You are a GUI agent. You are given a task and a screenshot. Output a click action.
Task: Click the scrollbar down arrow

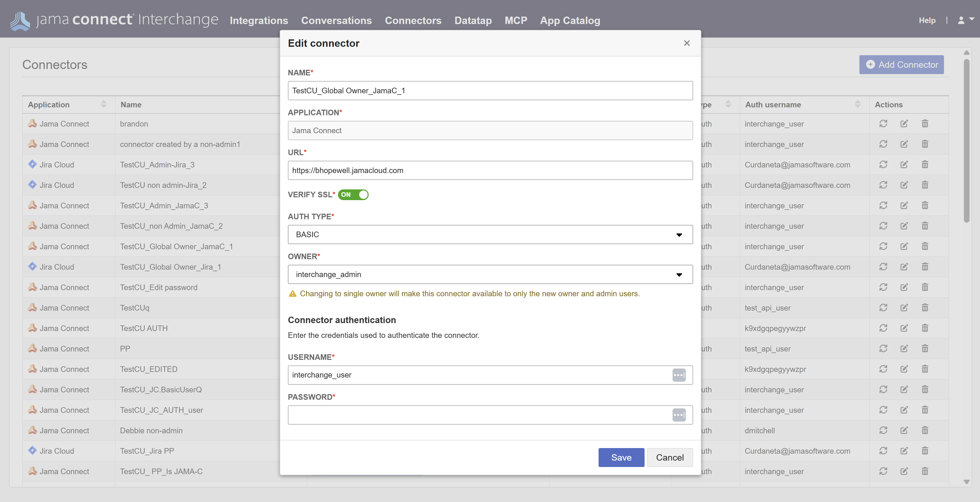[966, 482]
